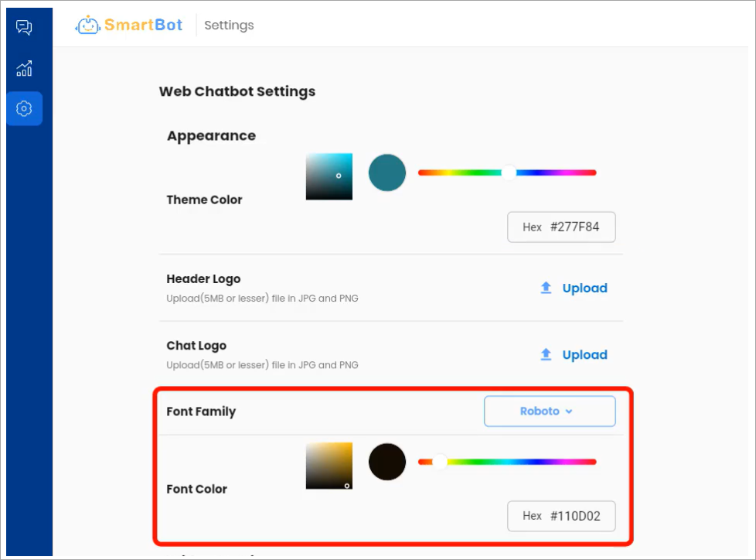Open the Roboto font family dropdown
Image resolution: width=756 pixels, height=560 pixels.
click(550, 411)
